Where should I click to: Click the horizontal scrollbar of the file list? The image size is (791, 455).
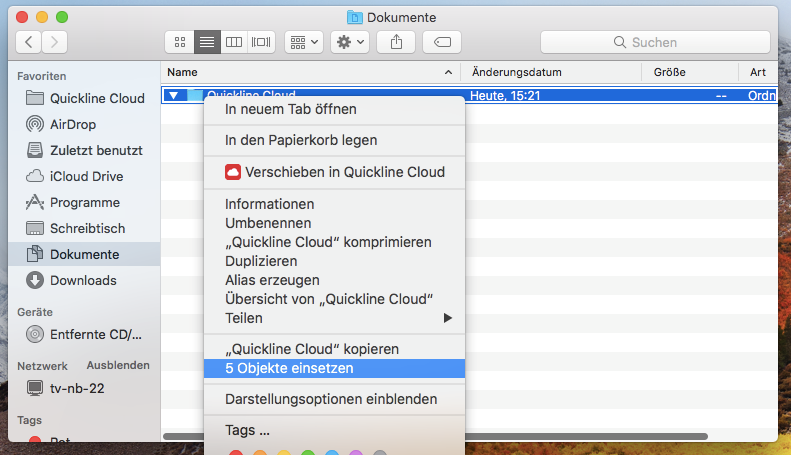point(585,436)
